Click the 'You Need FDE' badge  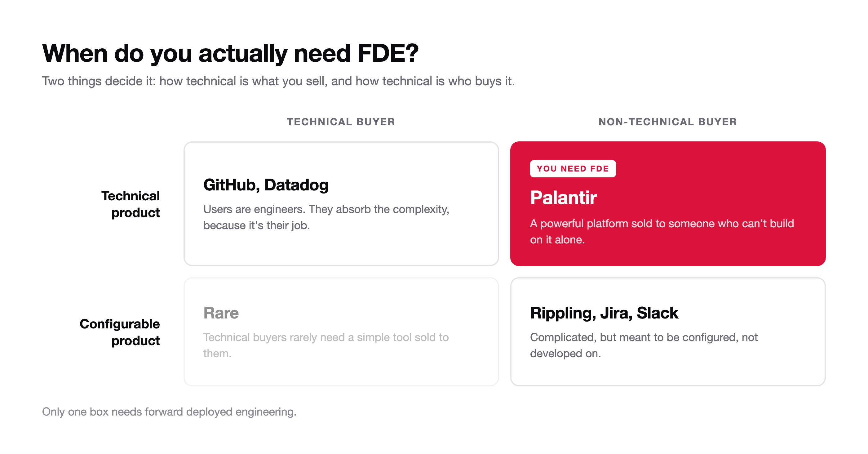573,168
